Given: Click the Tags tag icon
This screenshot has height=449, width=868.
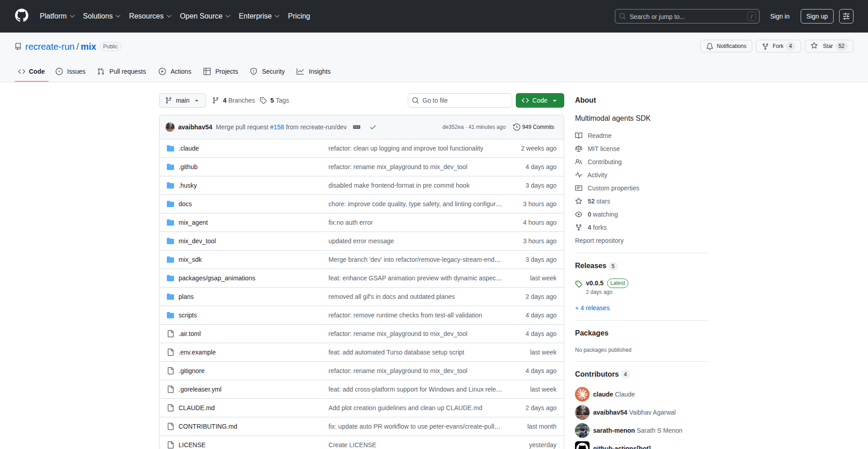Looking at the screenshot, I should pos(263,100).
